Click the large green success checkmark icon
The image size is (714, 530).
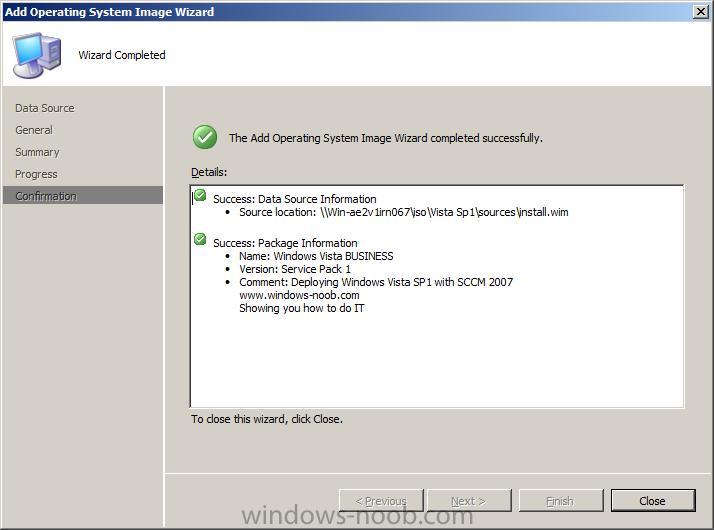[x=205, y=137]
